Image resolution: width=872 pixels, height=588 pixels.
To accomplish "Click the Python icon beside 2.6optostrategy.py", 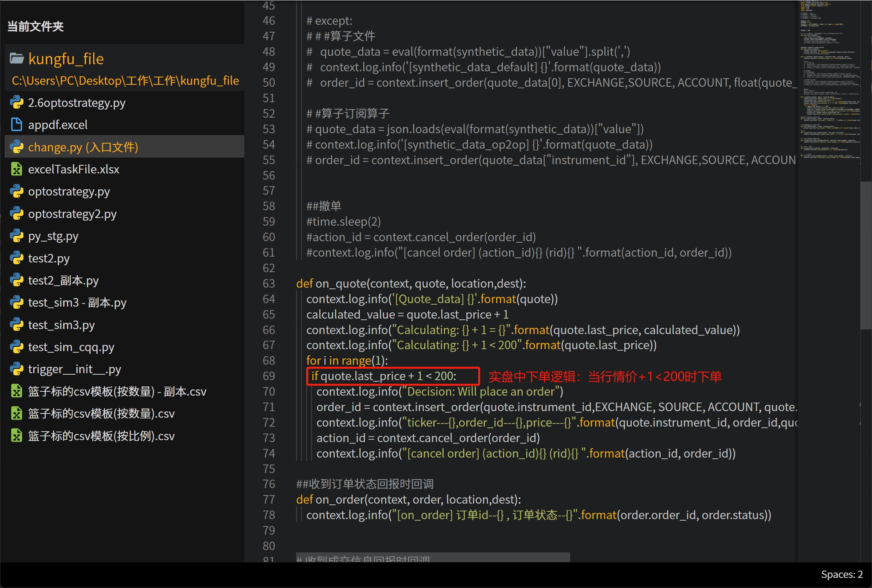I will [17, 103].
